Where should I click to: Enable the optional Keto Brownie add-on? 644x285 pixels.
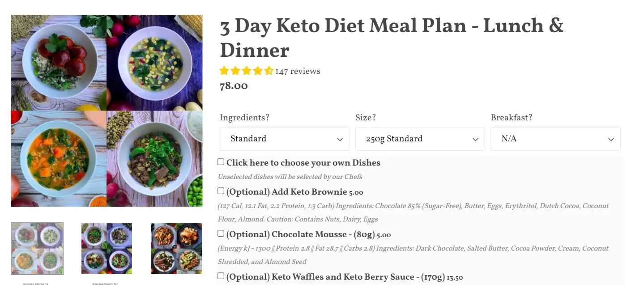221,191
